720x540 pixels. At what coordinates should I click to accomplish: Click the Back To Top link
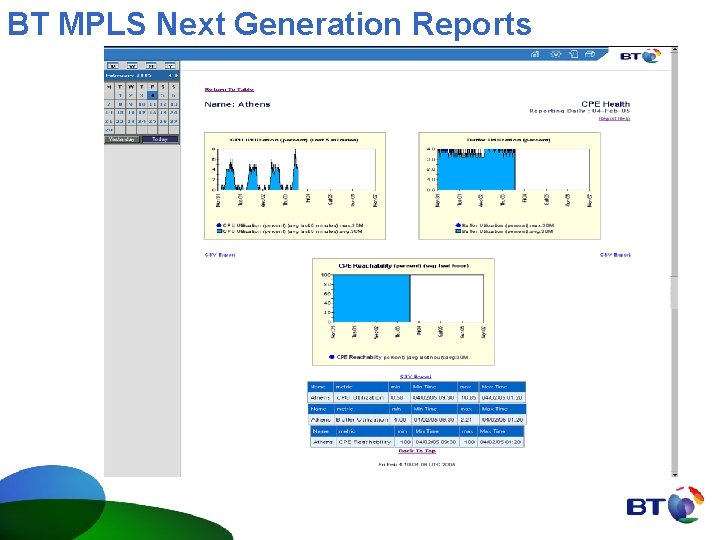417,451
